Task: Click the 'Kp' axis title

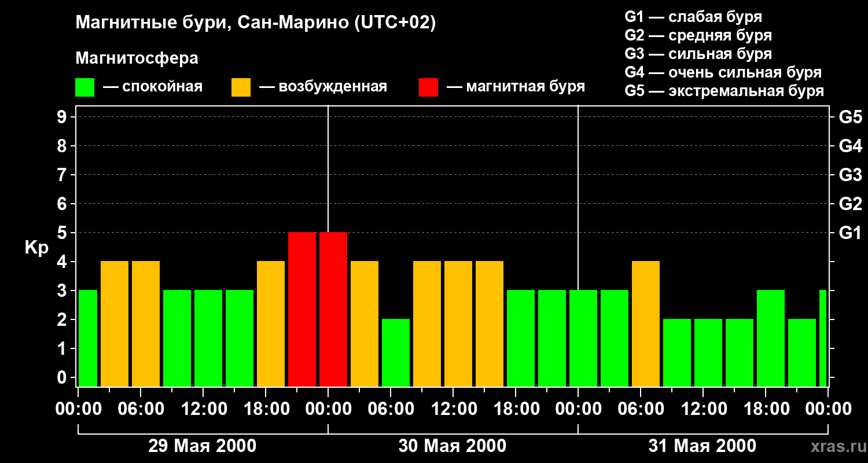Action: [36, 248]
